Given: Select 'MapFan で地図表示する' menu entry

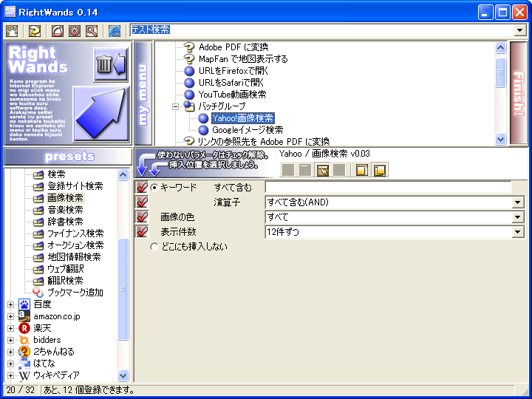Looking at the screenshot, I should [243, 59].
